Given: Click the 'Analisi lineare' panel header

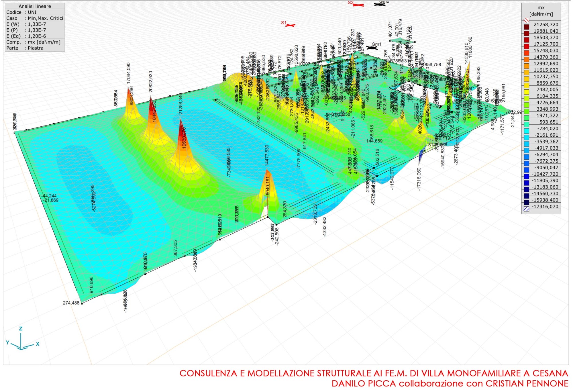Looking at the screenshot, I should [x=35, y=6].
